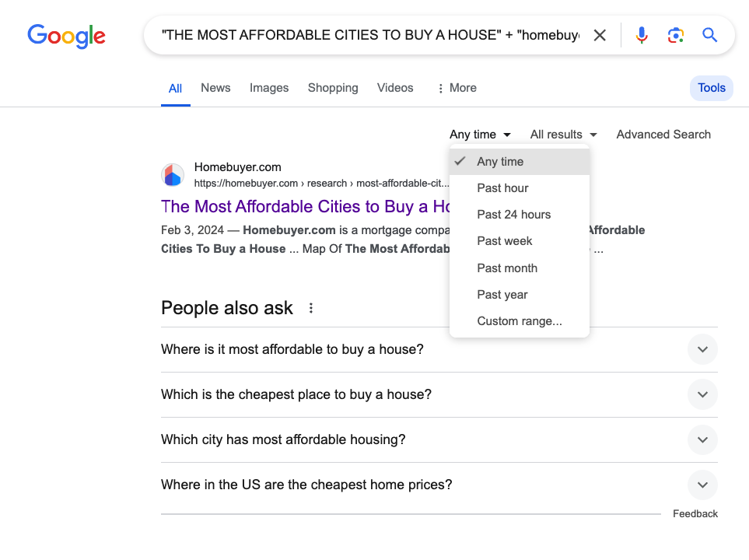The width and height of the screenshot is (749, 560).
Task: Open the All results filter dropdown
Action: pos(562,134)
